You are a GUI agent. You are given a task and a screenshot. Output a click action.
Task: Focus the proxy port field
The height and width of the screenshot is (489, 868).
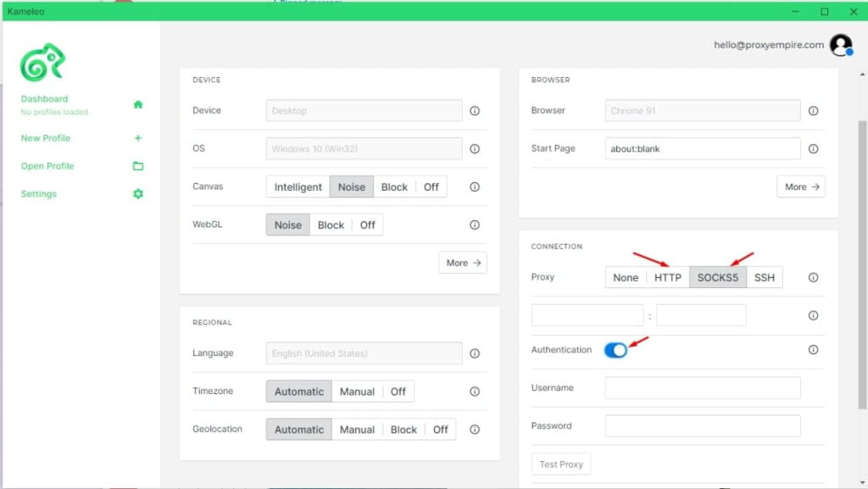[701, 315]
